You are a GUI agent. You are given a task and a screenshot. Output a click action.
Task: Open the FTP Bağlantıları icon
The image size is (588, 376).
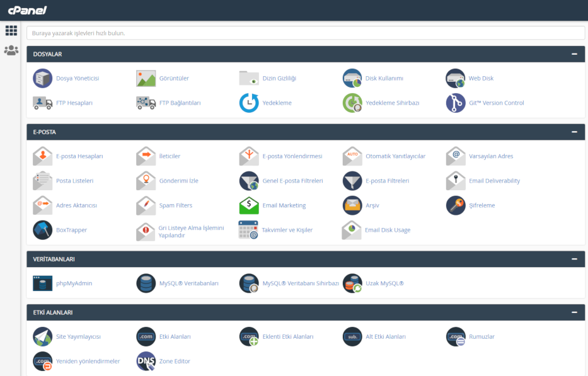pyautogui.click(x=146, y=103)
